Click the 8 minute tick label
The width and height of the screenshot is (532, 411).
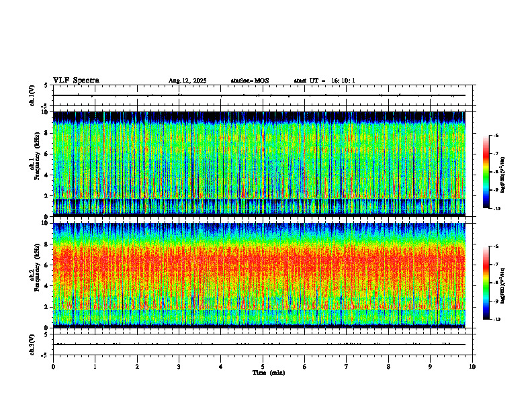(x=388, y=367)
